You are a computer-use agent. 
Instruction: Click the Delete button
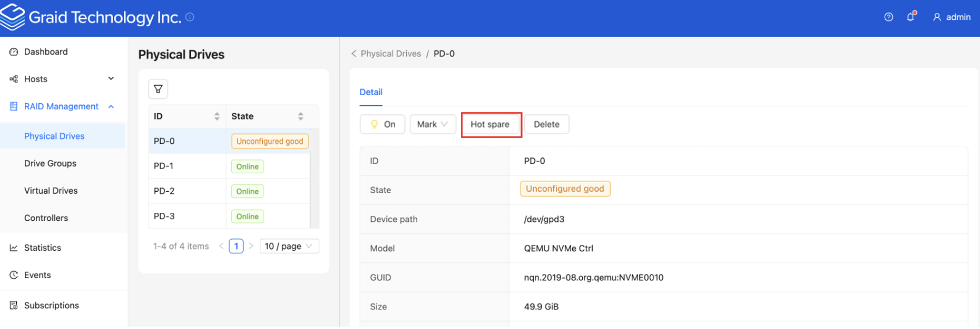click(x=546, y=124)
